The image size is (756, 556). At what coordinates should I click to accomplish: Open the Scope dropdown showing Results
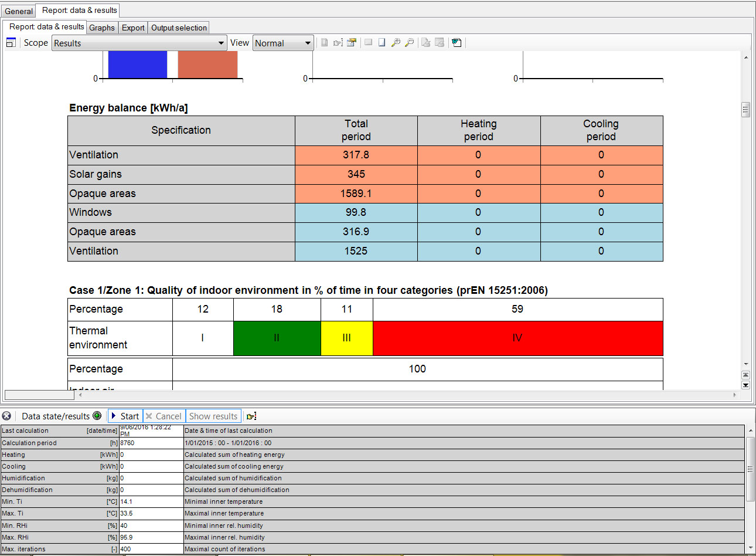[139, 43]
